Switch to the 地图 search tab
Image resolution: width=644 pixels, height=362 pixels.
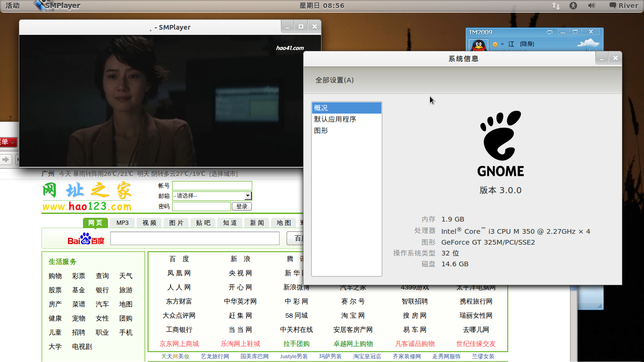click(x=284, y=222)
